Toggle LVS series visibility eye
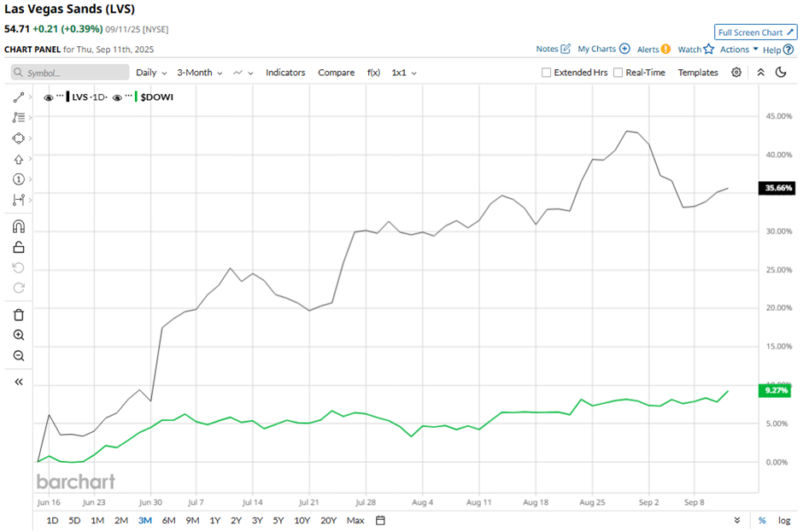The height and width of the screenshot is (532, 803). (49, 98)
